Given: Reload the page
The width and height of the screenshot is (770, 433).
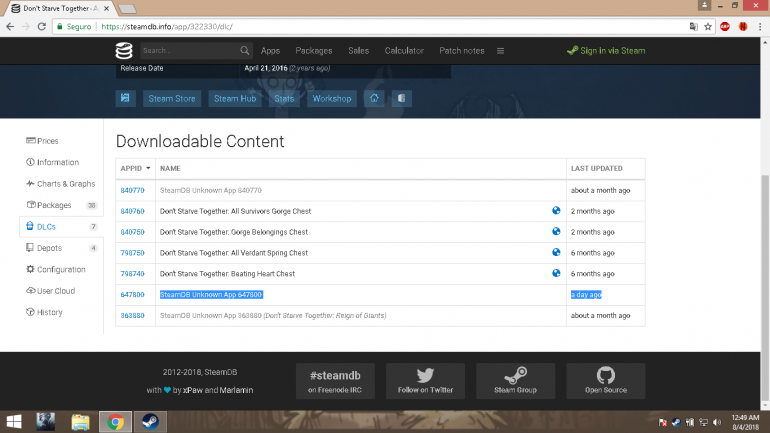Looking at the screenshot, I should 42,27.
